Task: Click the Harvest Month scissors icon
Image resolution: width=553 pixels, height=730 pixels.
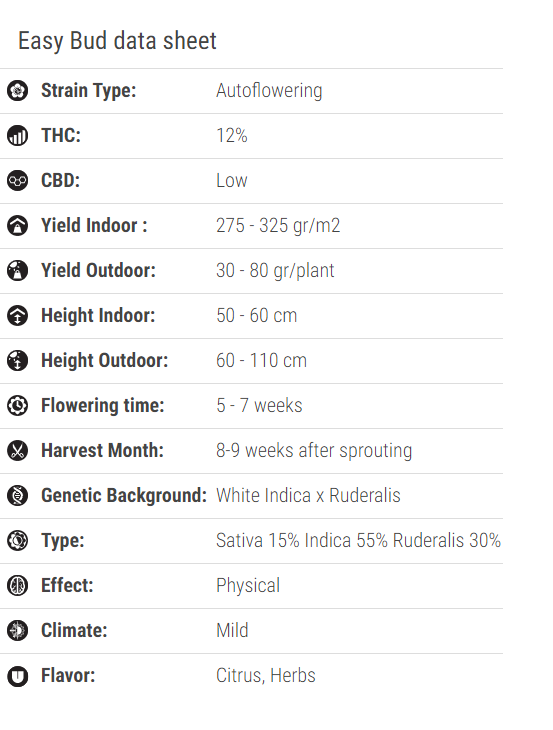Action: point(18,451)
